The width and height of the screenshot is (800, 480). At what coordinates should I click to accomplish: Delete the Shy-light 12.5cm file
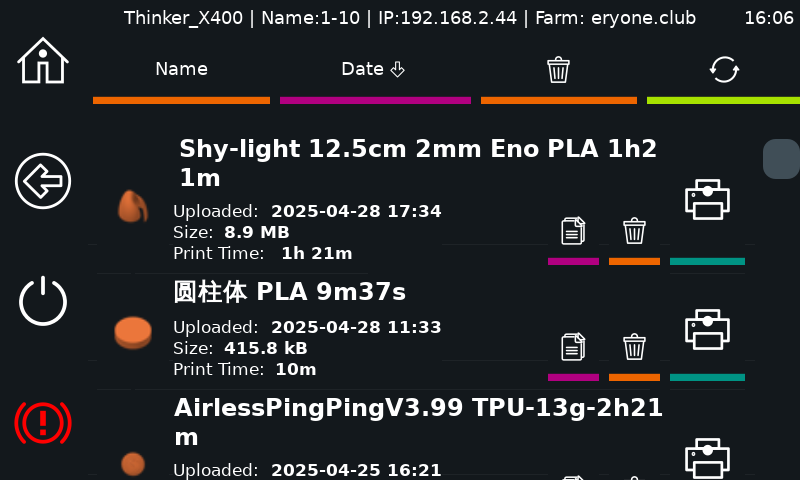click(634, 231)
